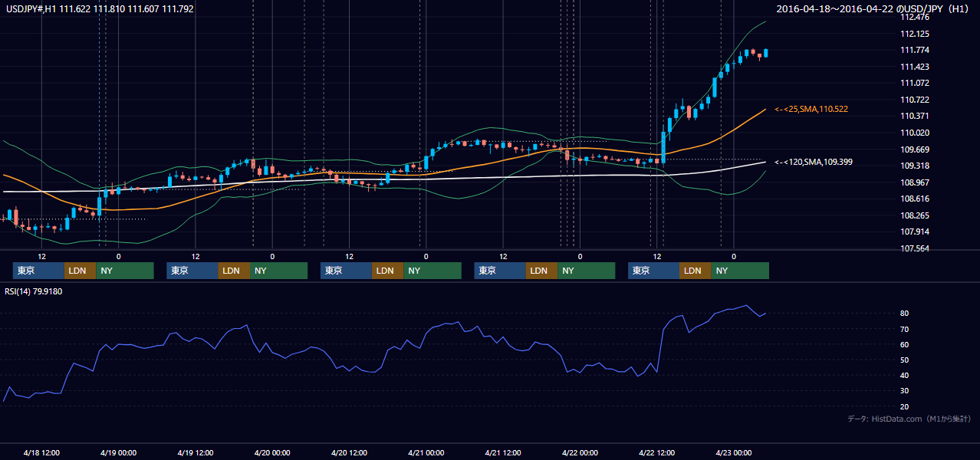Click price axis label 108.967
980x460 pixels.
pyautogui.click(x=915, y=182)
